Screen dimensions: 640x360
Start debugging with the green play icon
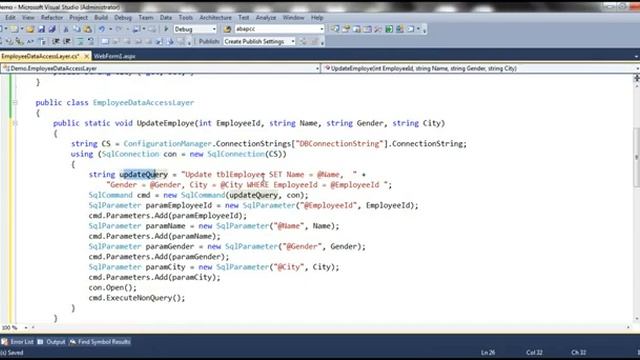[166, 29]
